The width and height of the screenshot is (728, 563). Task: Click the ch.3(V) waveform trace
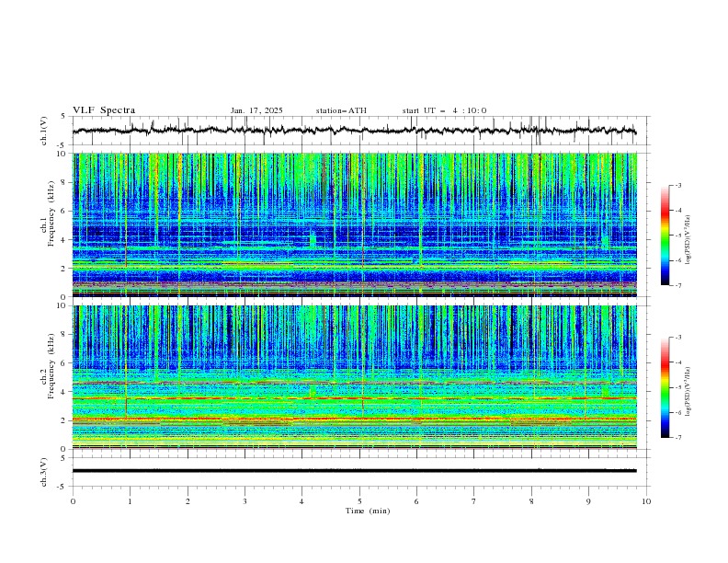355,471
